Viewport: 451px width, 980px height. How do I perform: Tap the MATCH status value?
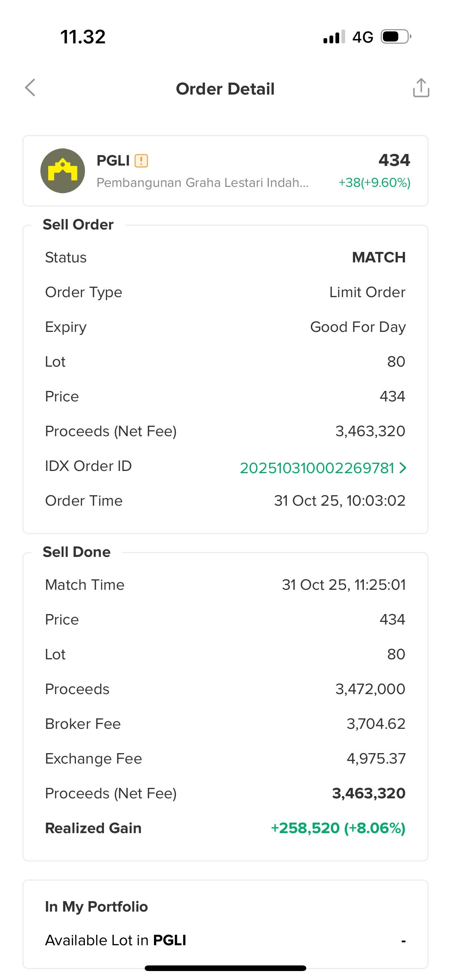point(378,258)
